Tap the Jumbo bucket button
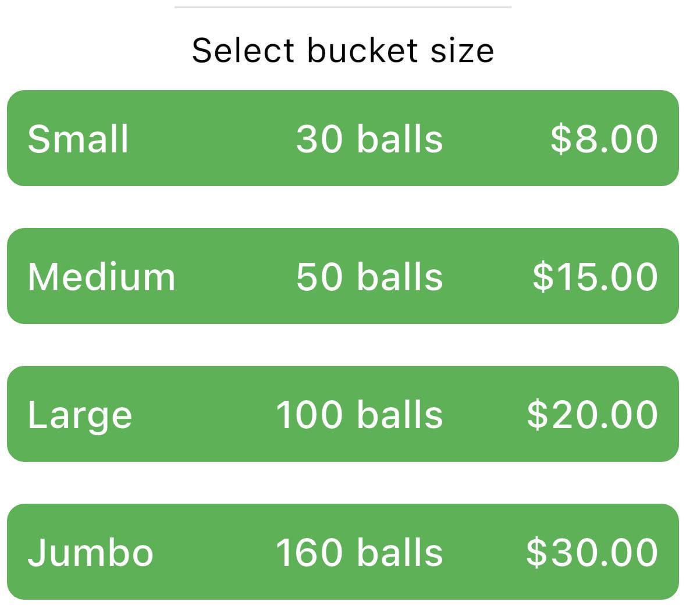 pyautogui.click(x=343, y=552)
